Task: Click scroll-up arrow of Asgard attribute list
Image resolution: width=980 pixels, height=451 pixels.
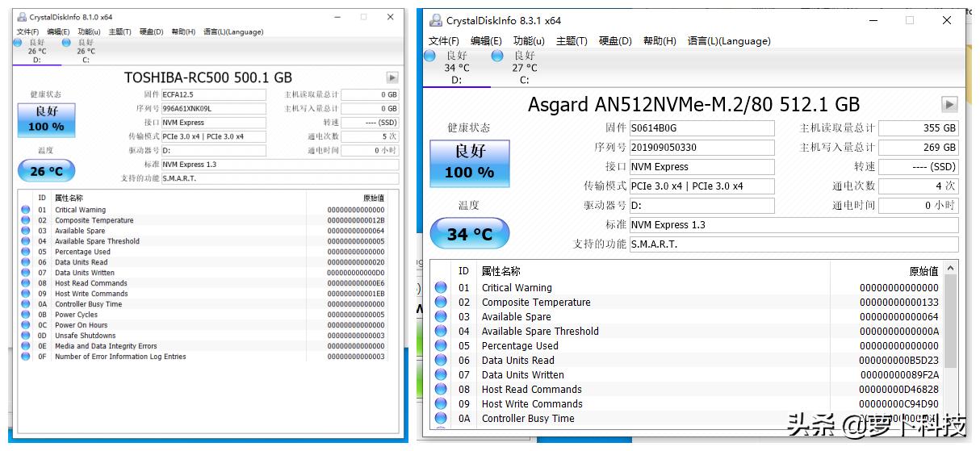Action: tap(951, 268)
